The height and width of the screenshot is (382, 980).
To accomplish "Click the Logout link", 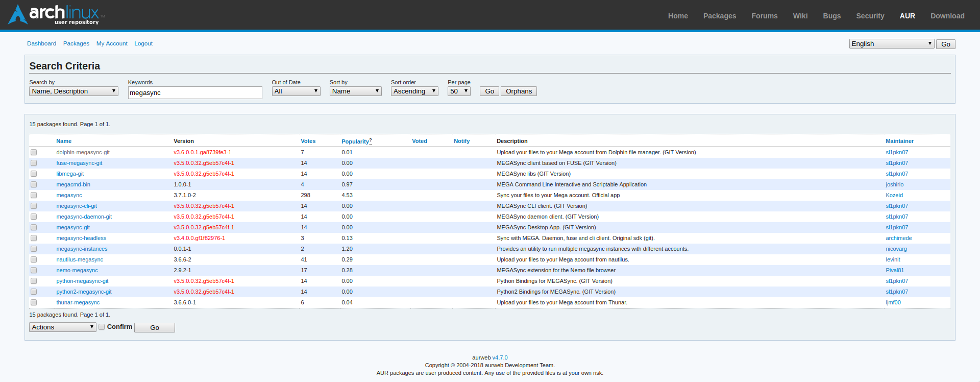I will [x=143, y=43].
